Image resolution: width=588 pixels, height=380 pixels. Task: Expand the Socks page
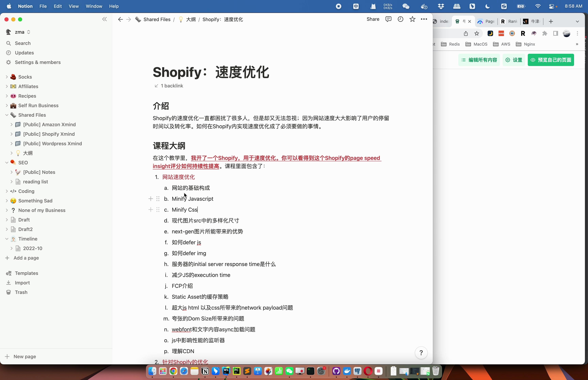[x=7, y=77]
